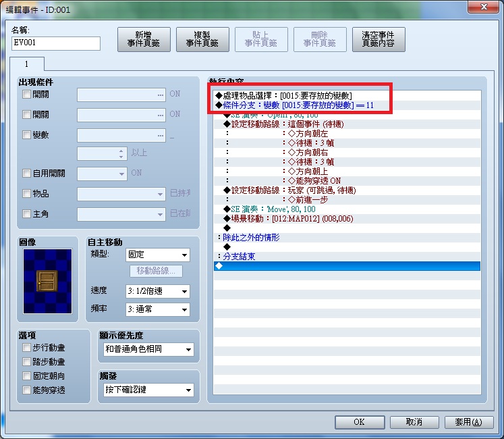Click the first 開關 selector field

click(x=121, y=95)
